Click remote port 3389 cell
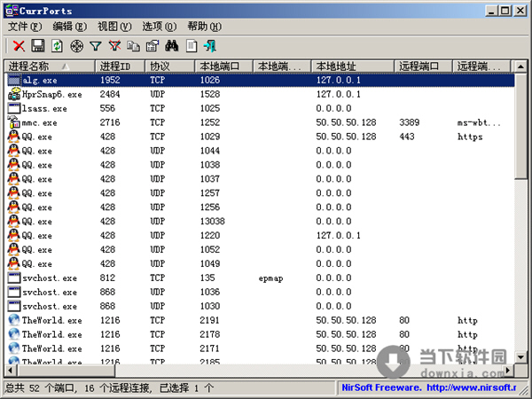Image resolution: width=532 pixels, height=399 pixels. point(409,122)
